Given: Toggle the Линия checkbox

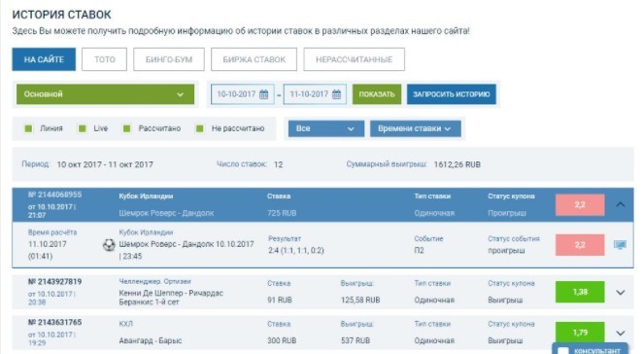Looking at the screenshot, I should pos(28,128).
